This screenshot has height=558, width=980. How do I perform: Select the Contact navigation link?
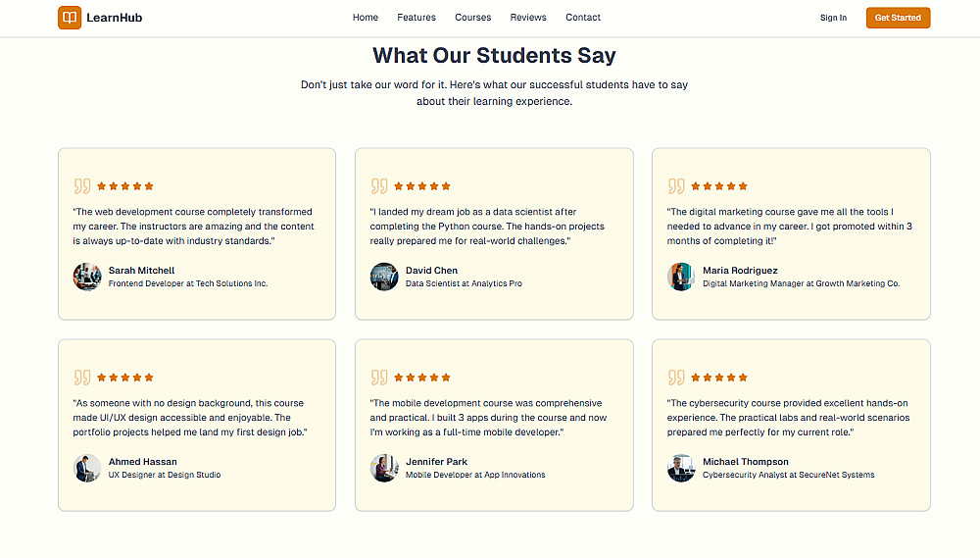pos(583,18)
